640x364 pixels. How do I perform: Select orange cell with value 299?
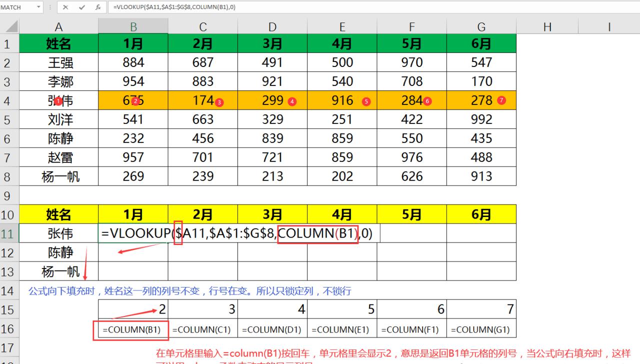point(272,100)
